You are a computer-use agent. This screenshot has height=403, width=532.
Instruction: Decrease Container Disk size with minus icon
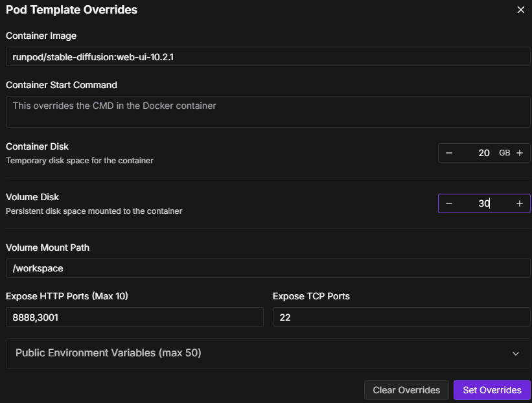(x=449, y=153)
